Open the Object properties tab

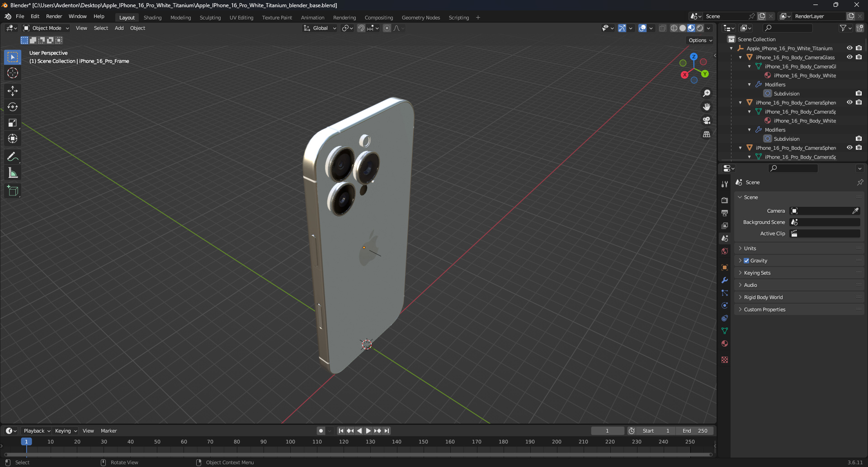pos(725,267)
